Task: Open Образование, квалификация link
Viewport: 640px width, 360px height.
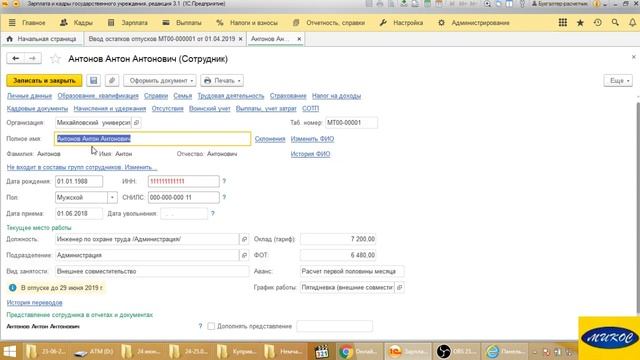Action: tap(98, 96)
